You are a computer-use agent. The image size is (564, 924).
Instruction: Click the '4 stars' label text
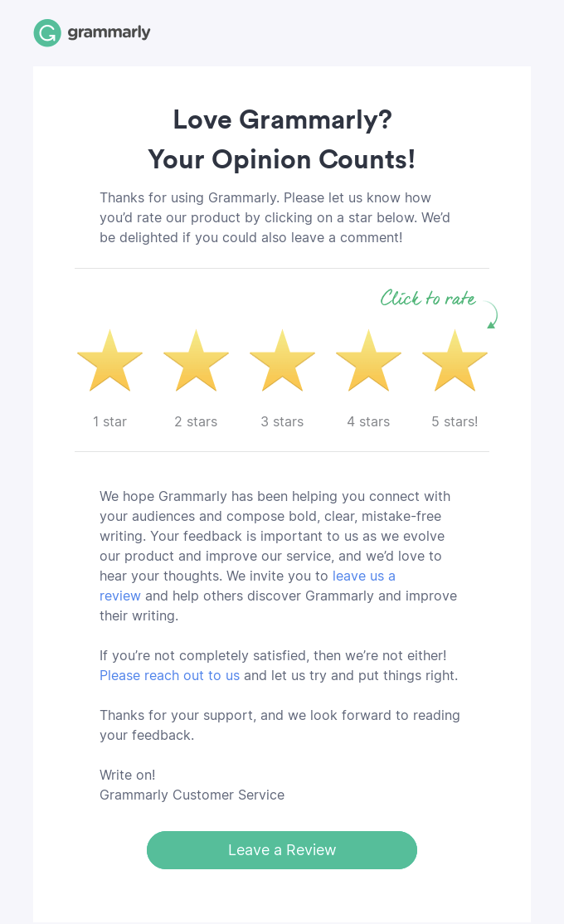coord(368,421)
